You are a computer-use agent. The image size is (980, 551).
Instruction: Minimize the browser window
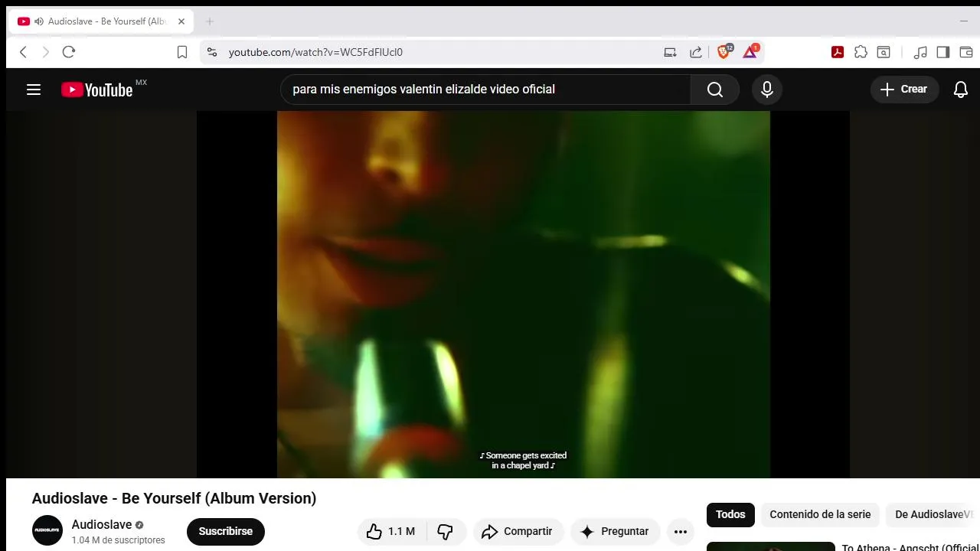(964, 21)
